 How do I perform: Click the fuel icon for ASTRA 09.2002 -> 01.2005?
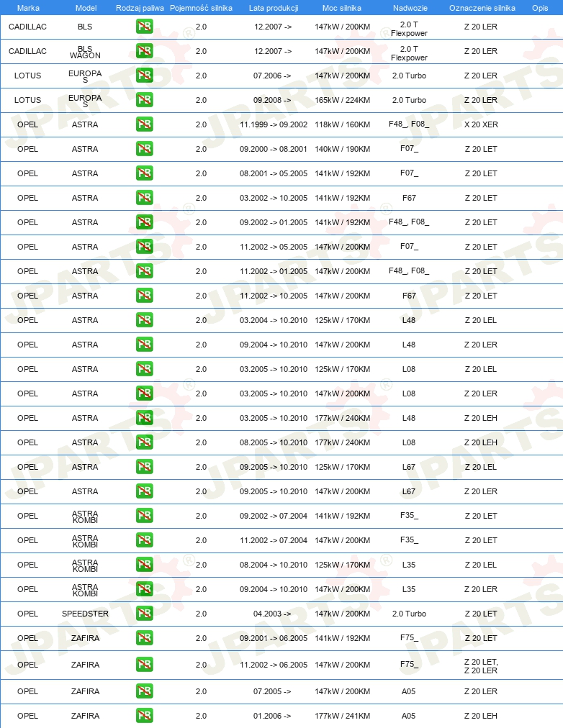[145, 222]
